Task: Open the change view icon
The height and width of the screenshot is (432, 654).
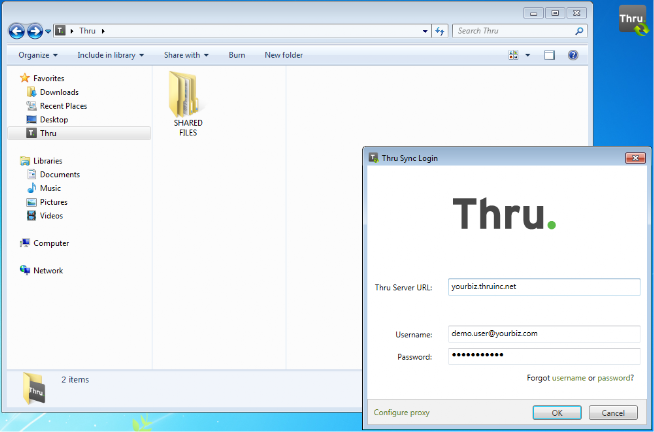Action: (x=514, y=55)
